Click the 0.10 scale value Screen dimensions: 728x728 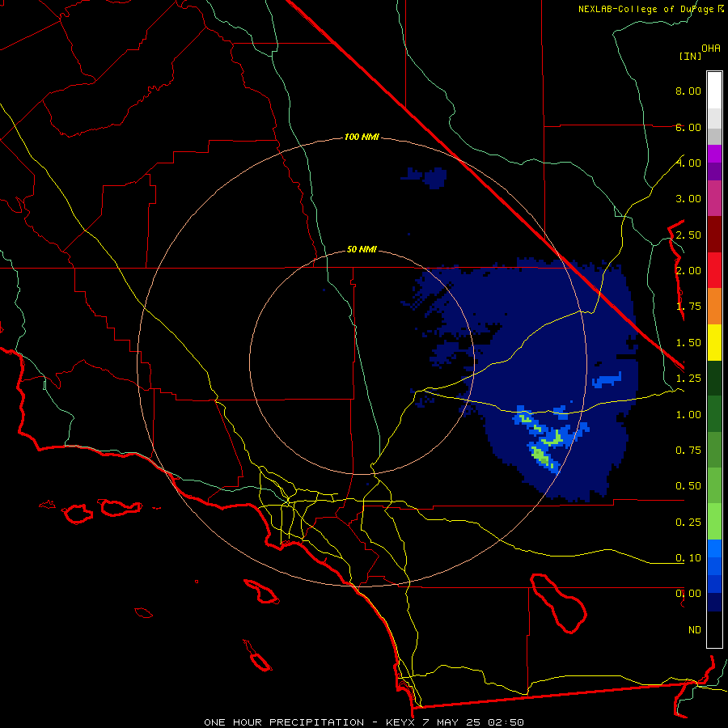[688, 558]
